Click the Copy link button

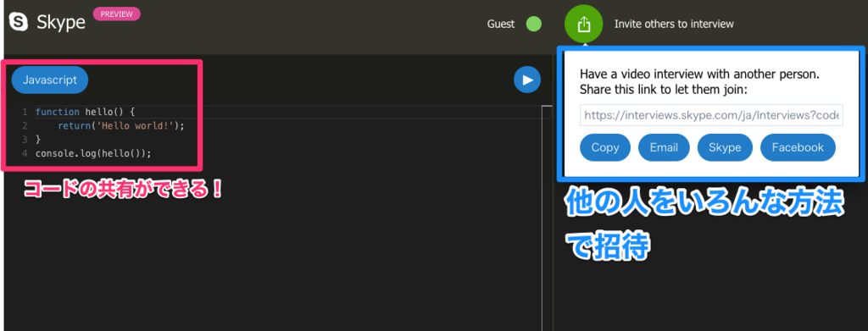(605, 147)
